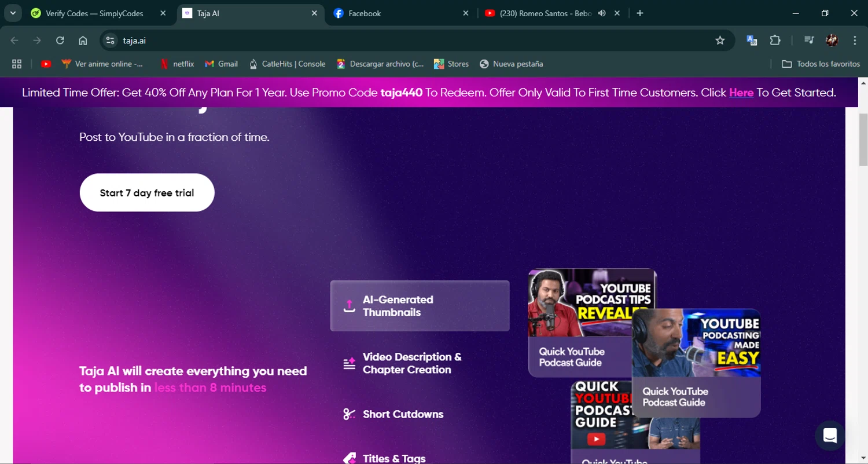
Task: Go forward to the next page
Action: (37, 41)
